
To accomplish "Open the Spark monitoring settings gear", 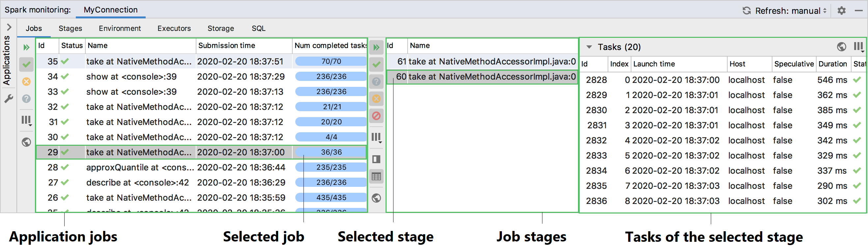I will click(x=841, y=11).
